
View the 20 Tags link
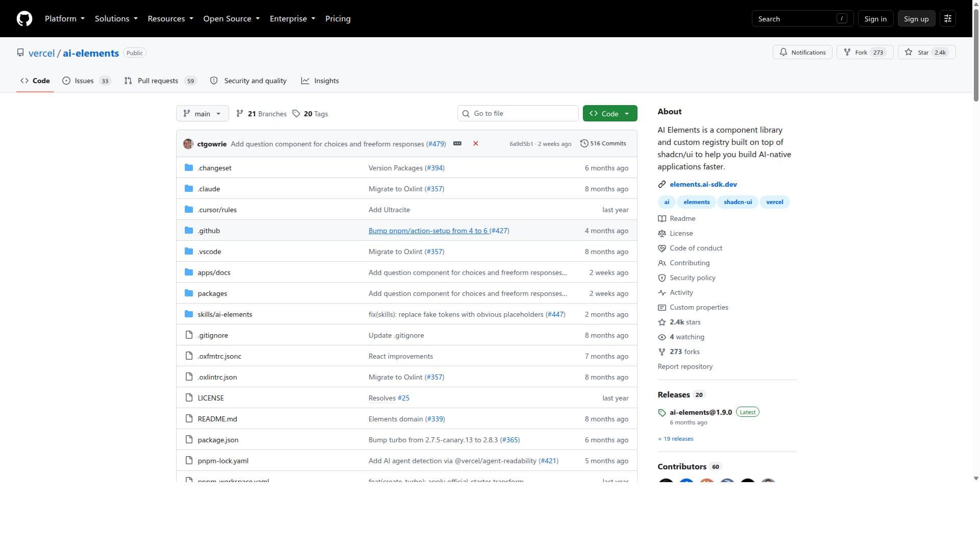310,114
